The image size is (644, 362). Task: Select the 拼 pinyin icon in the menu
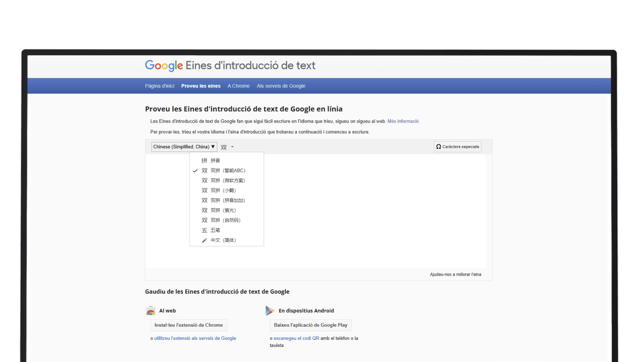(x=204, y=160)
